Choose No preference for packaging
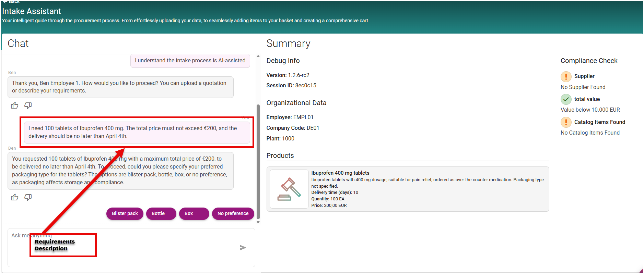This screenshot has height=274, width=644. (233, 213)
